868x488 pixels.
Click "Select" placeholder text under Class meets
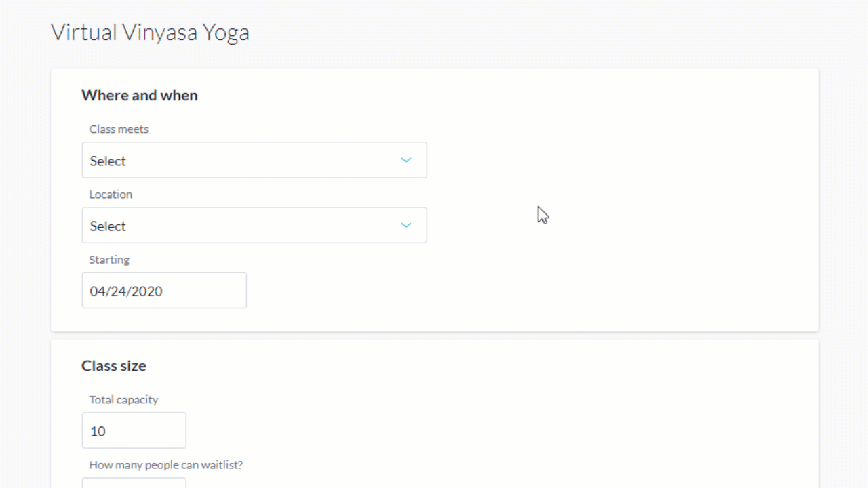[108, 161]
